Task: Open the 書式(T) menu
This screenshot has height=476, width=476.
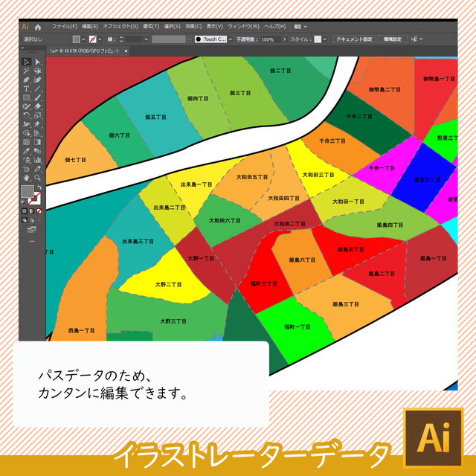Action: [x=151, y=27]
